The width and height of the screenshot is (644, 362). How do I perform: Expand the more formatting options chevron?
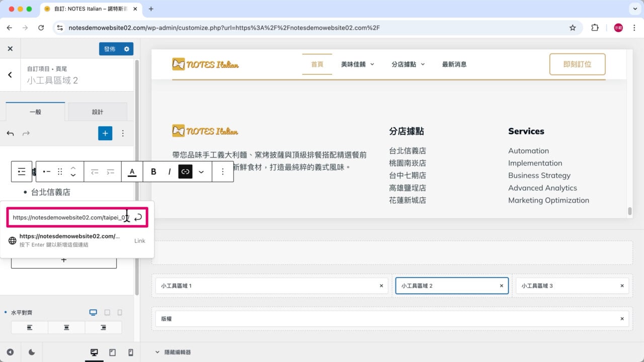201,171
